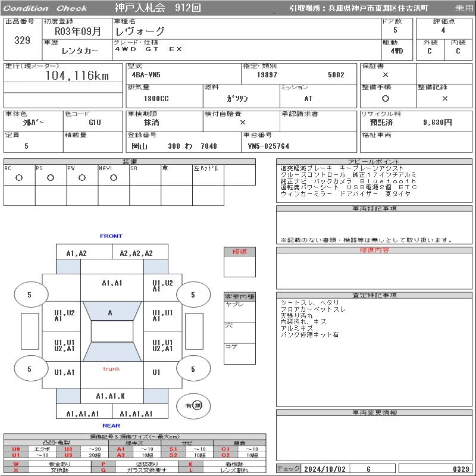This screenshot has width=476, height=476.
Task: Select interior grade C under 内装
Action: coord(458,51)
